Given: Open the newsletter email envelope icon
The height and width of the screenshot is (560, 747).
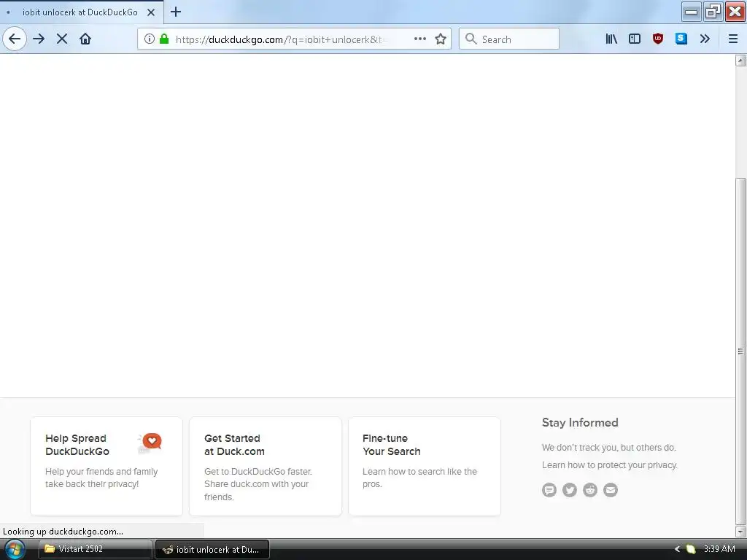Looking at the screenshot, I should pyautogui.click(x=611, y=489).
